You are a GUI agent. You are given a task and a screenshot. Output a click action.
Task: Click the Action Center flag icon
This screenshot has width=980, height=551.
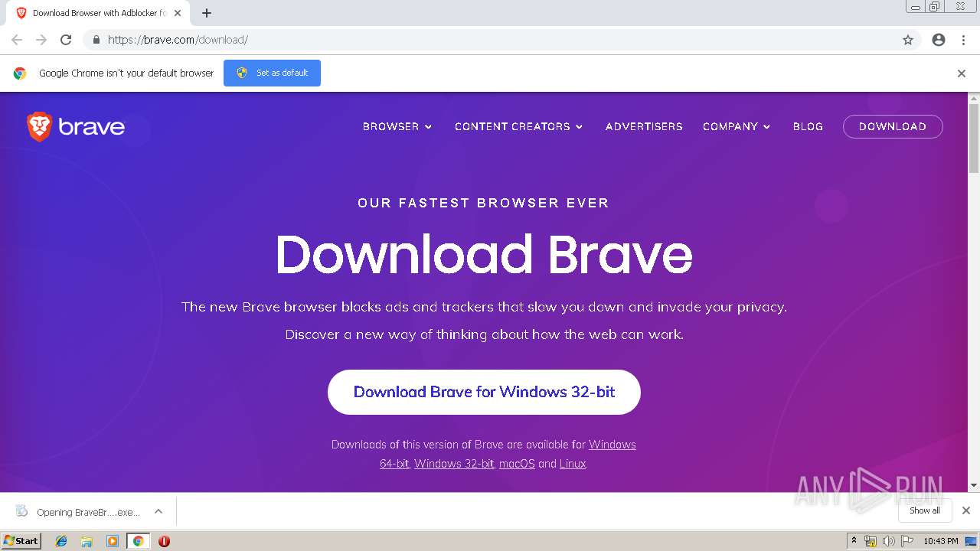pos(907,541)
